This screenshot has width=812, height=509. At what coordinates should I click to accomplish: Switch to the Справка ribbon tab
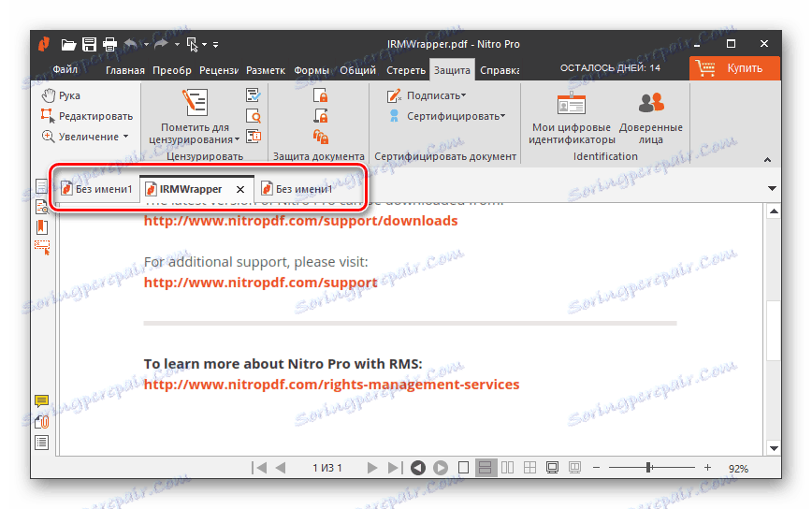coord(500,70)
